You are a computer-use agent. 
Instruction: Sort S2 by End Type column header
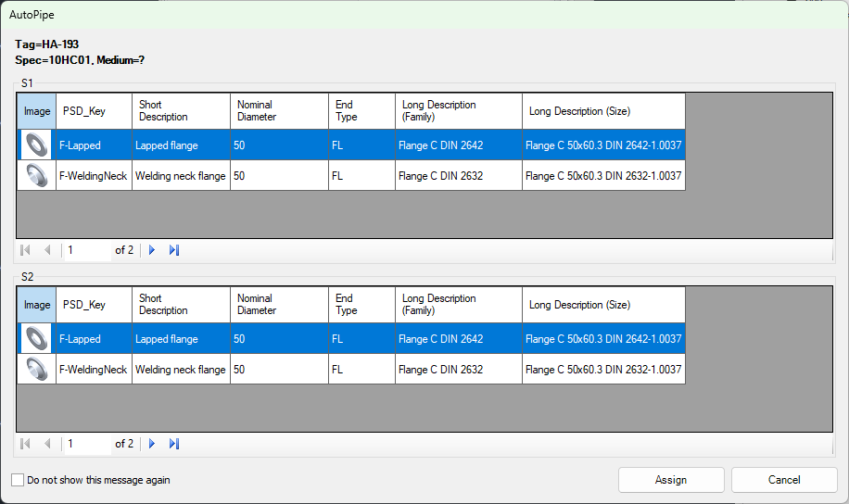point(361,305)
